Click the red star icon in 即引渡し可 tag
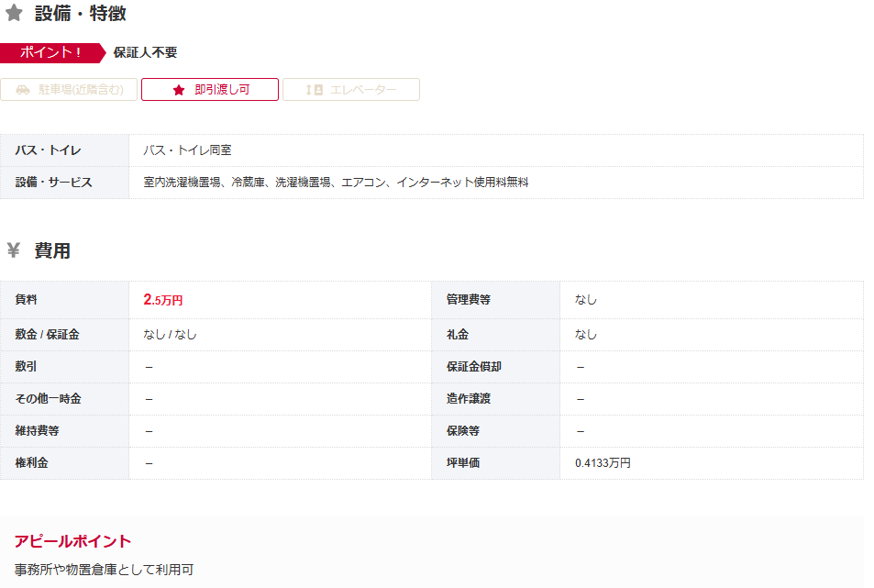Screen dimensions: 874x588 click(x=179, y=90)
